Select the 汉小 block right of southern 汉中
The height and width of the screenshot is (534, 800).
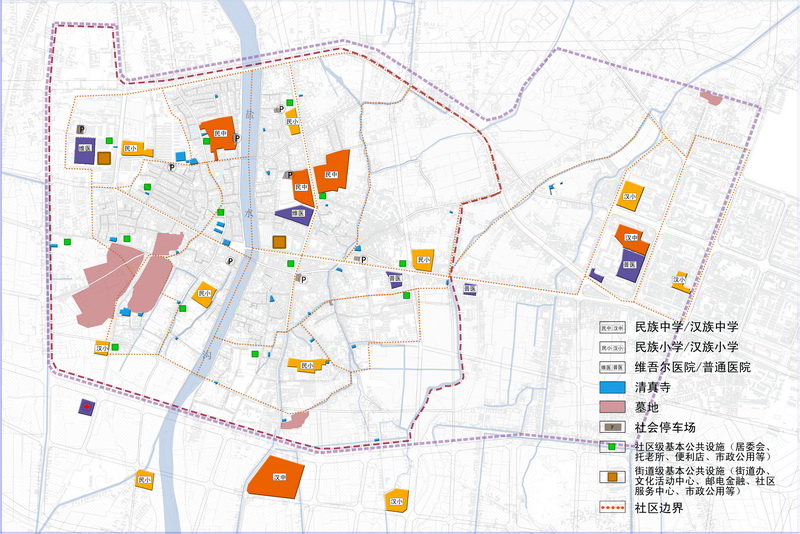[396, 500]
